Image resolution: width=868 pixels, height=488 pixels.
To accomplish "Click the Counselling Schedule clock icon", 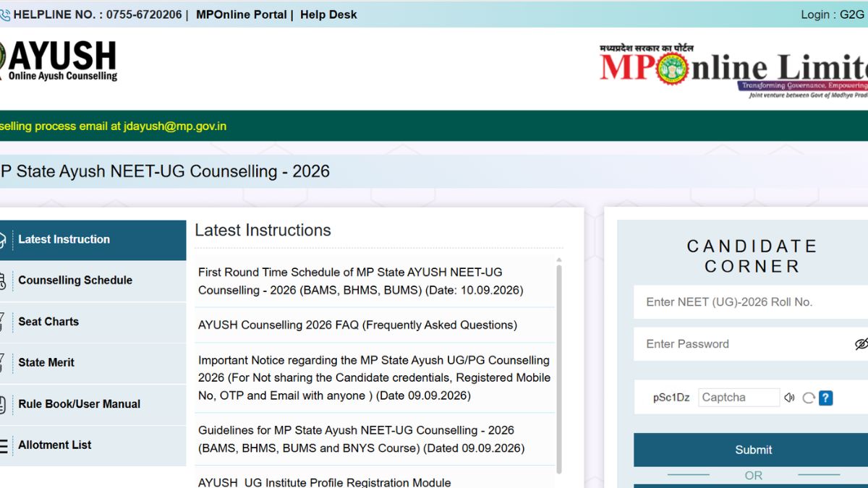I will pyautogui.click(x=4, y=281).
